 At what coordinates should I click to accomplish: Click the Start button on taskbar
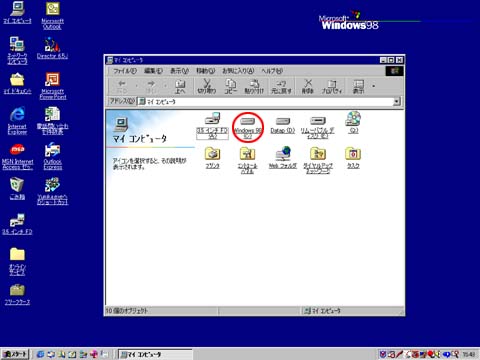point(15,354)
